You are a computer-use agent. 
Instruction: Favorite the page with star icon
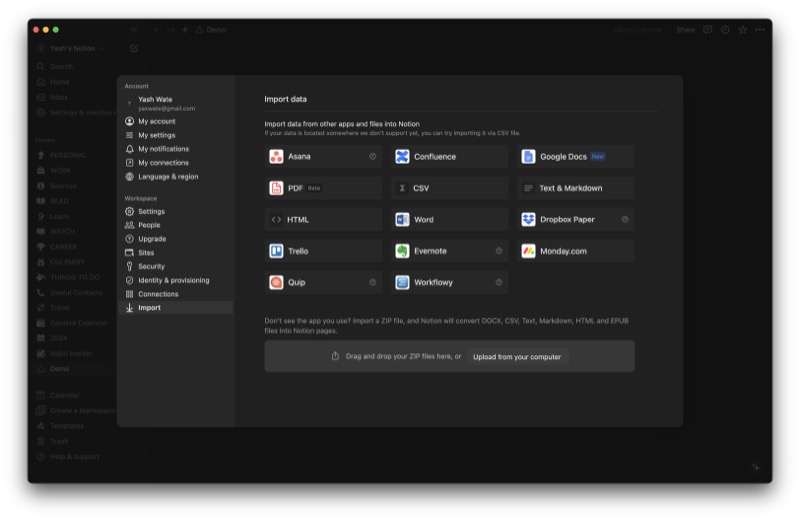click(x=743, y=30)
